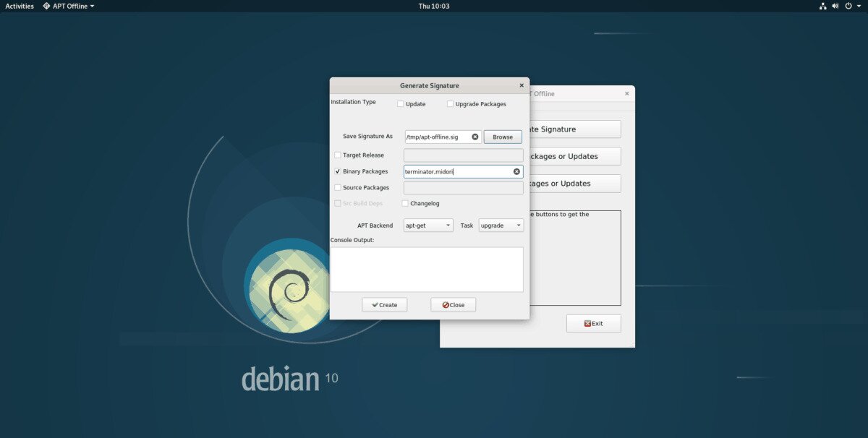Enable the Source Packages checkbox
This screenshot has height=438, width=868.
[338, 188]
